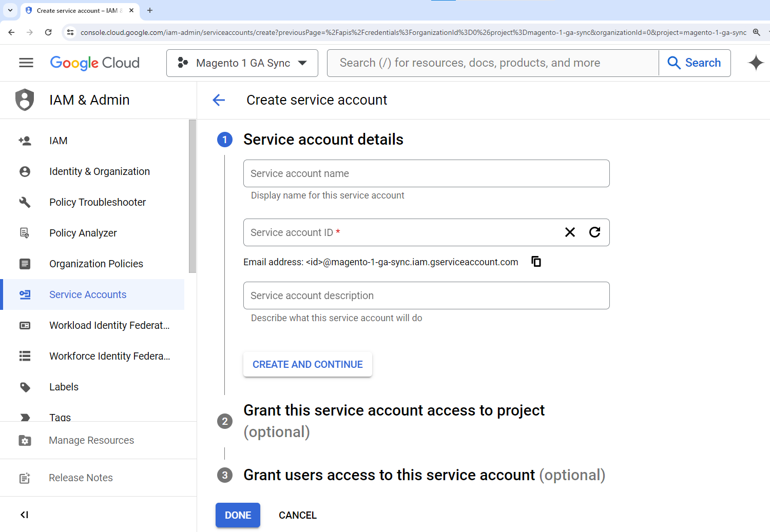Expand the browser tab list dropdown
This screenshot has width=770, height=532.
pyautogui.click(x=10, y=10)
